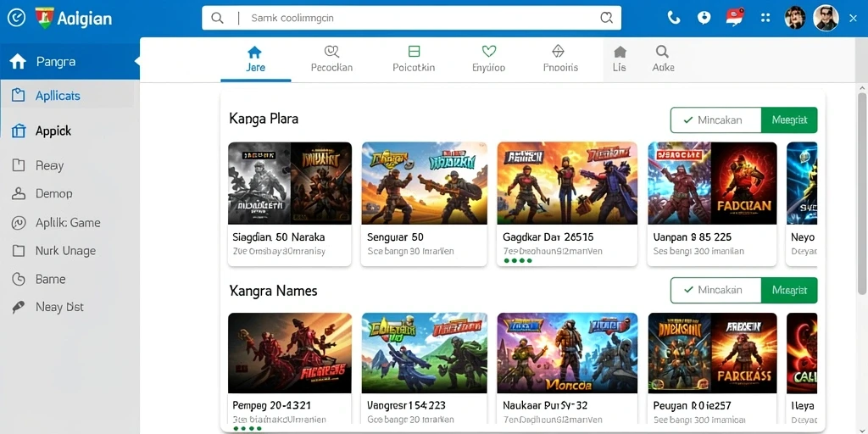Open the red chat notification icon
Screen dimensions: 868x434
pyautogui.click(x=734, y=18)
